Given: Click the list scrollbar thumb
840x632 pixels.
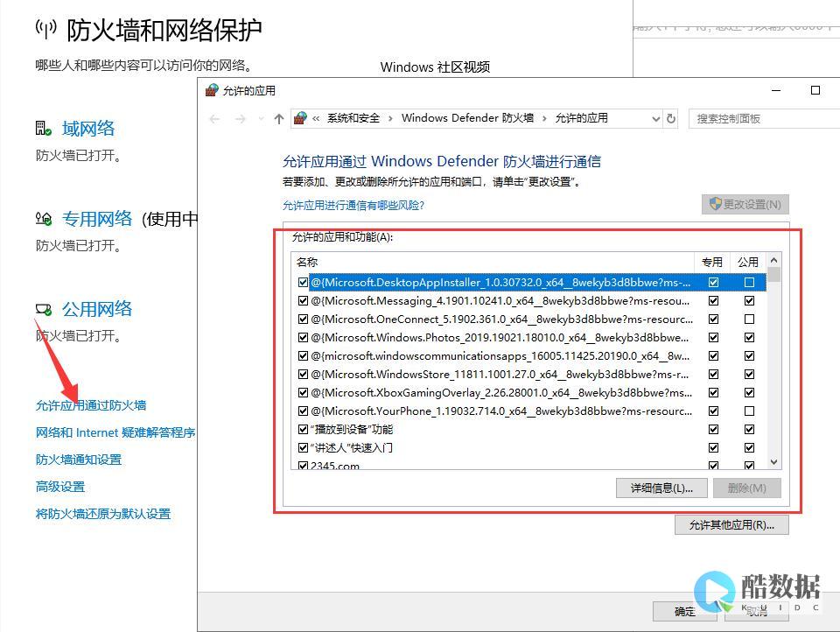Looking at the screenshot, I should [774, 275].
